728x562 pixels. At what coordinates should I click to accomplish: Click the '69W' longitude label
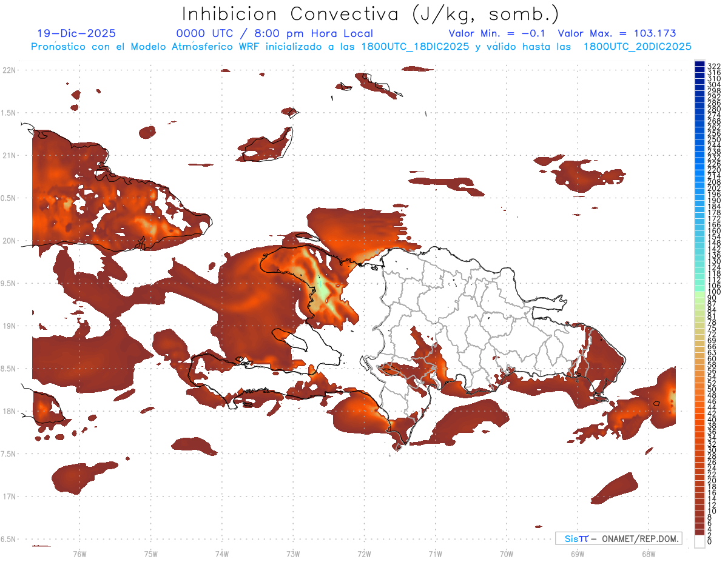pyautogui.click(x=578, y=554)
